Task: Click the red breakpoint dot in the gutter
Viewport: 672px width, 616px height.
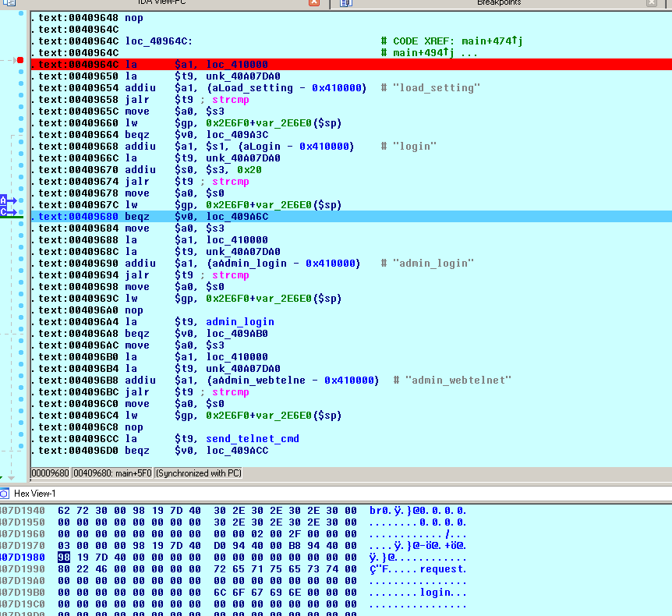Action: 20,60
